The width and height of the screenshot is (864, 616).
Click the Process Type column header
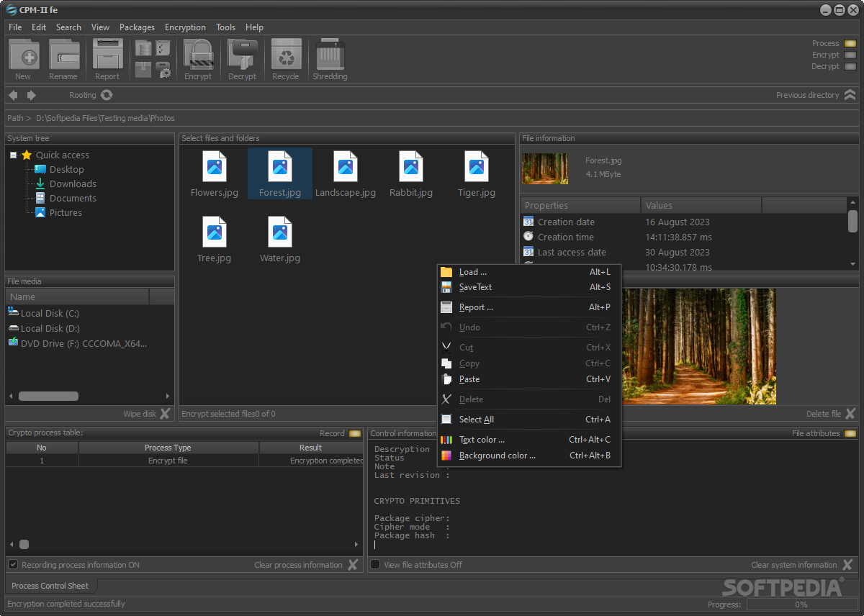(168, 448)
